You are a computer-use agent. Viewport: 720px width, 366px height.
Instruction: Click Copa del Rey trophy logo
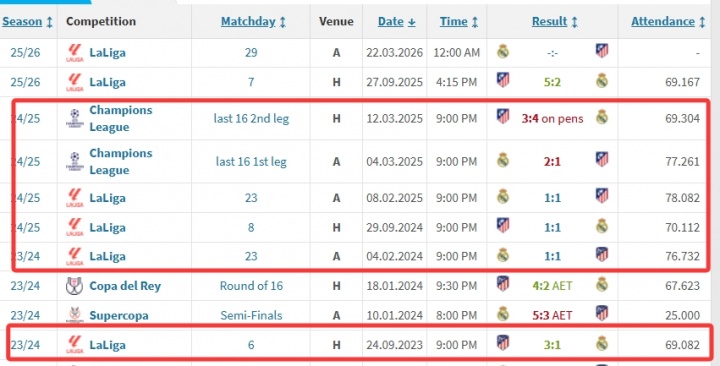coord(74,286)
